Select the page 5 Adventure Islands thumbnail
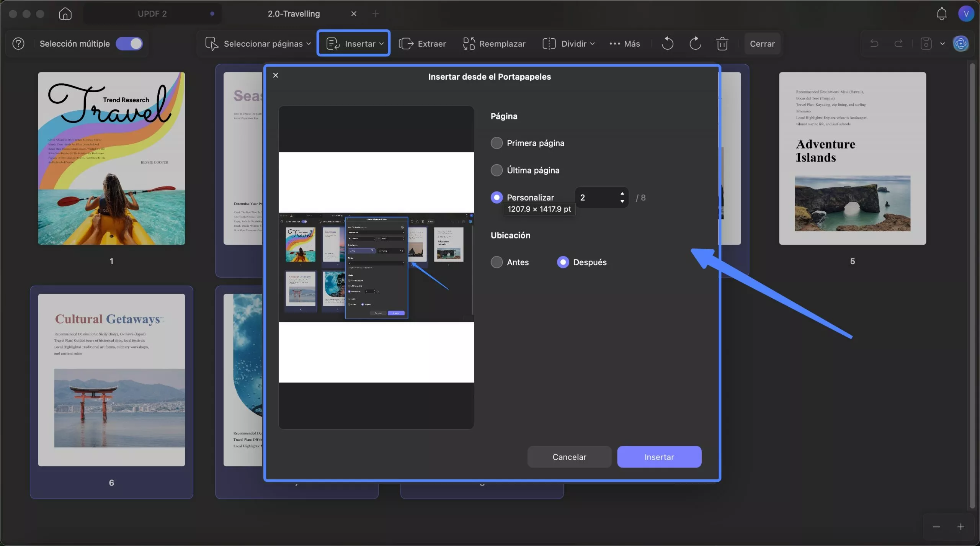Screen dimensions: 980x546 853,159
